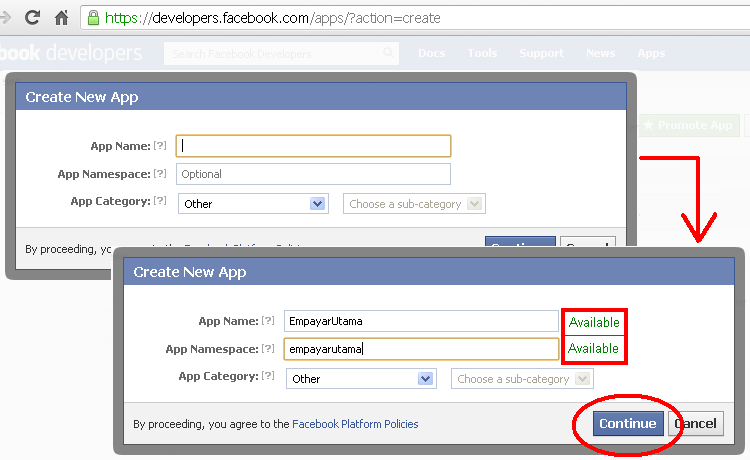This screenshot has height=460, width=750.
Task: Go to browser home page icon
Action: pos(61,18)
